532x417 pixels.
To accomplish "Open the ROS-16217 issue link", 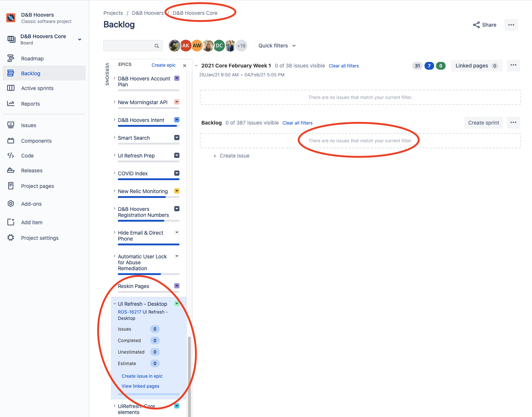I will 129,312.
